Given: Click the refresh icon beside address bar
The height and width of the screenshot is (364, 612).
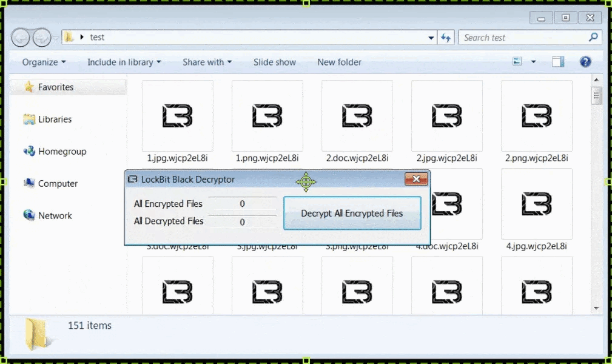Looking at the screenshot, I should coord(446,38).
